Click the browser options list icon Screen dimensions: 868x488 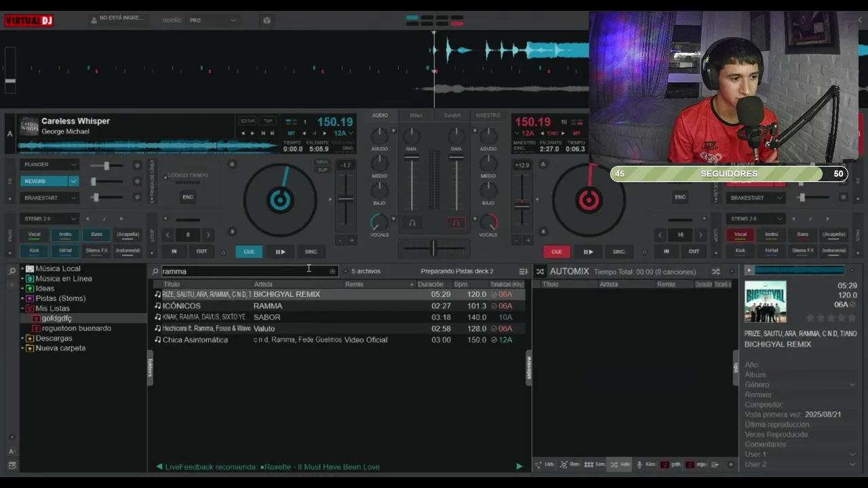point(523,271)
